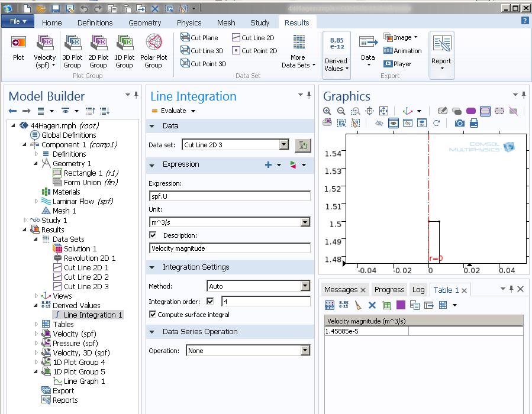Screen dimensions: 532x414
Task: Click the broom clear-table icon in Table toolbar
Action: pyautogui.click(x=358, y=305)
